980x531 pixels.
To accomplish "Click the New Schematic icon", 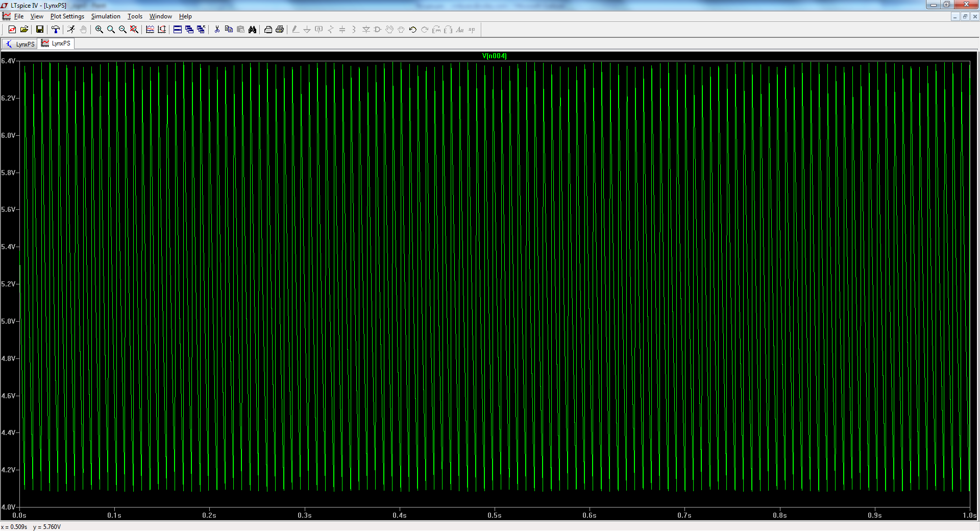I will click(x=12, y=30).
